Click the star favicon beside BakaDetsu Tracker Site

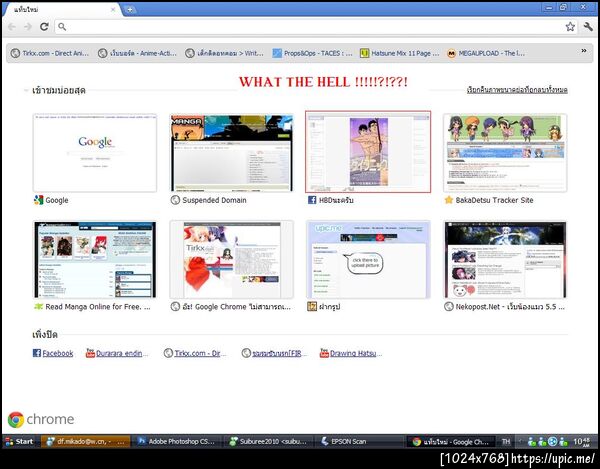point(448,200)
